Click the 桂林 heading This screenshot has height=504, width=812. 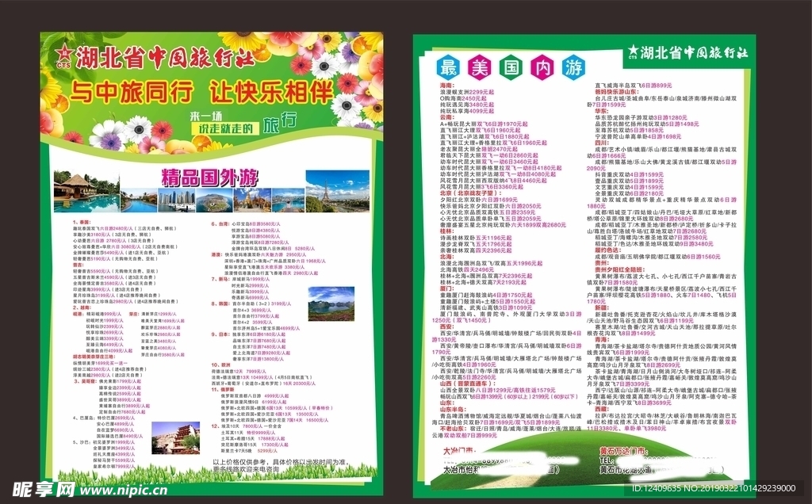point(446,231)
